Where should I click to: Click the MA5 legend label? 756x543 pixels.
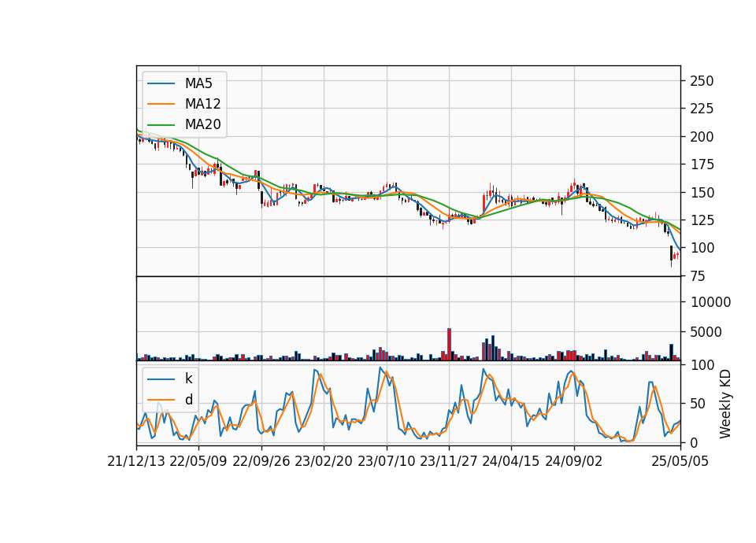[x=198, y=83]
